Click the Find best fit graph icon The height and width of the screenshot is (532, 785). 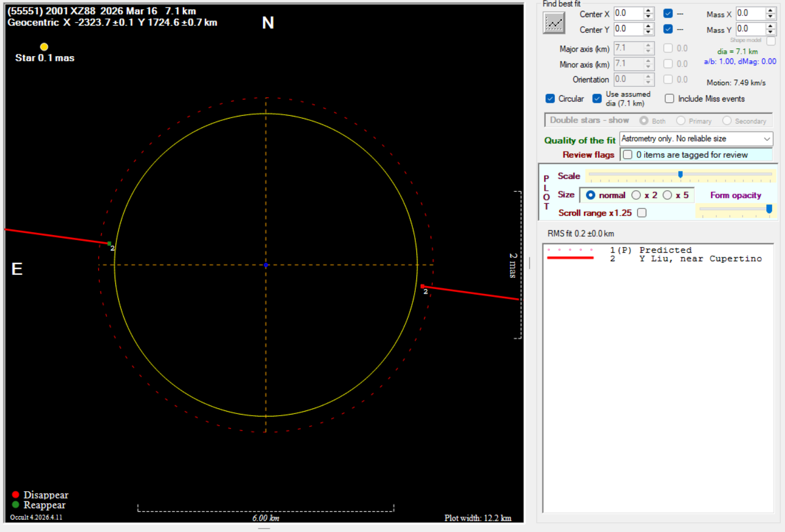click(x=554, y=23)
